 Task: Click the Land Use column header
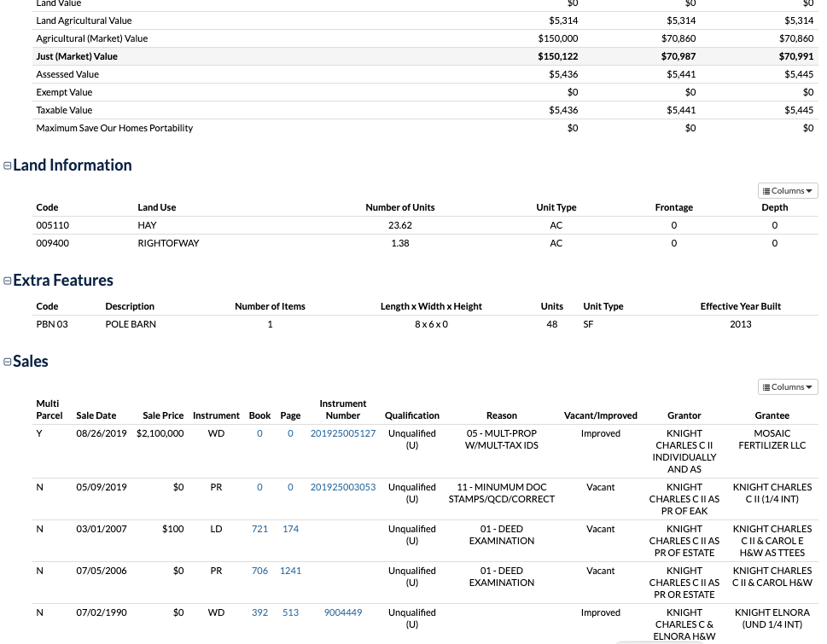(x=156, y=207)
